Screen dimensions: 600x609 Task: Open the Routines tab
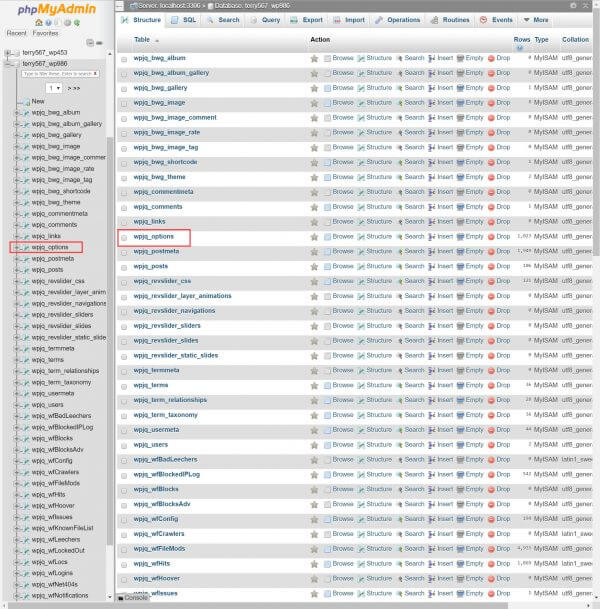tap(450, 20)
